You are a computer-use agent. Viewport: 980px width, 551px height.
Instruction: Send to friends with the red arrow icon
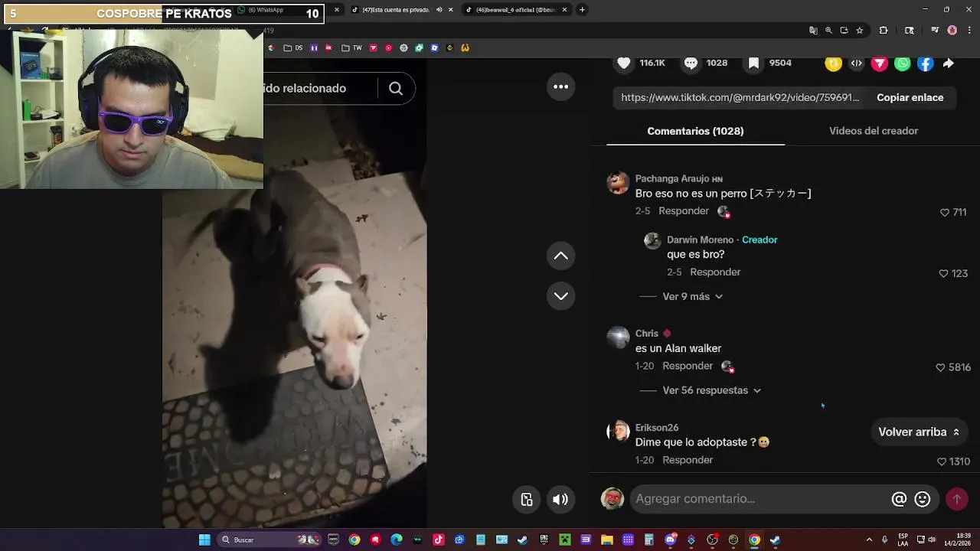tap(880, 64)
